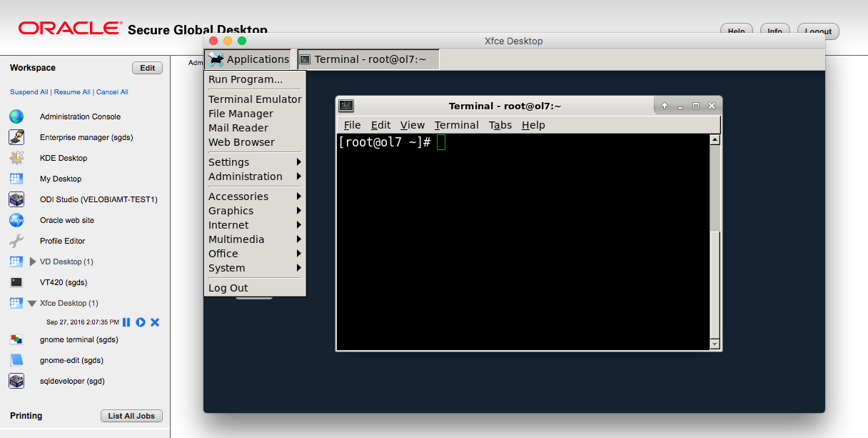Click the terminal titlebar up-arrow shade button
The width and height of the screenshot is (868, 438).
click(x=665, y=106)
